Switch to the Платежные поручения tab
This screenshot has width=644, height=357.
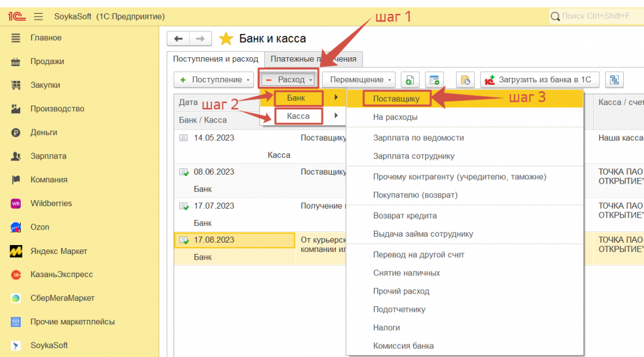(313, 59)
